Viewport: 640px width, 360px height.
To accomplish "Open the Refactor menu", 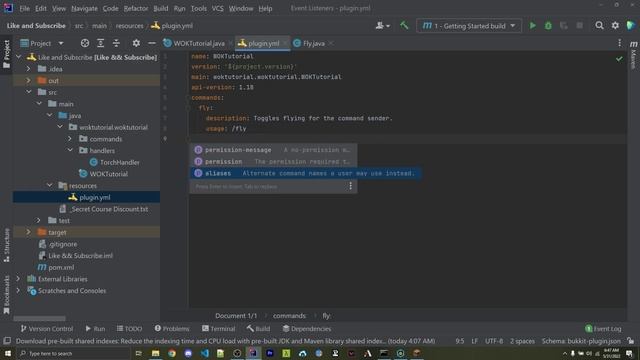I will (136, 8).
